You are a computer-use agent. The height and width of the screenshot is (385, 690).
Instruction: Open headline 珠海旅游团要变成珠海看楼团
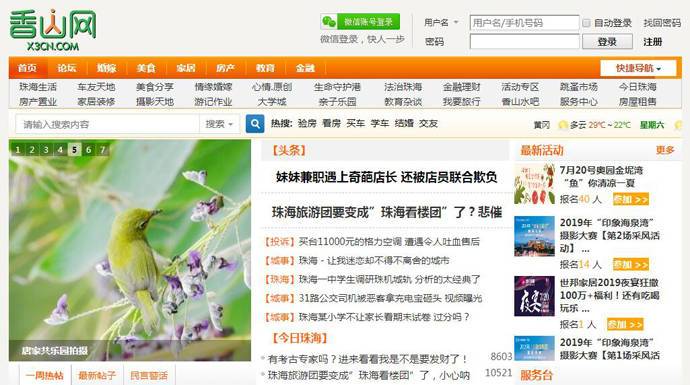pos(387,213)
